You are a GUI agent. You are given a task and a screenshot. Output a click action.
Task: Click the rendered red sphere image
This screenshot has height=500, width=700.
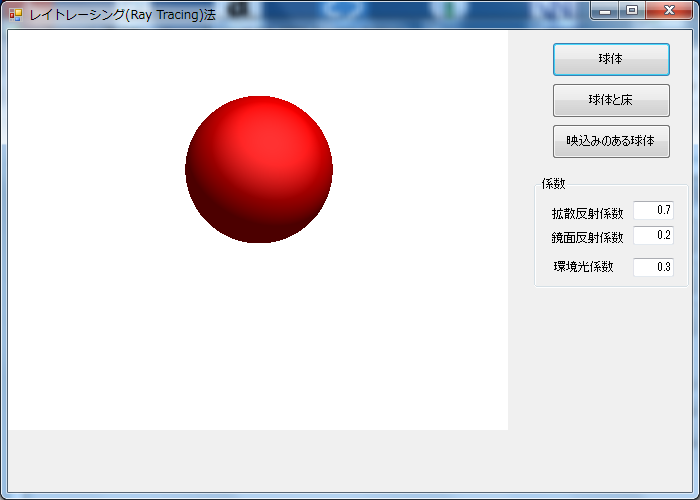coord(259,170)
